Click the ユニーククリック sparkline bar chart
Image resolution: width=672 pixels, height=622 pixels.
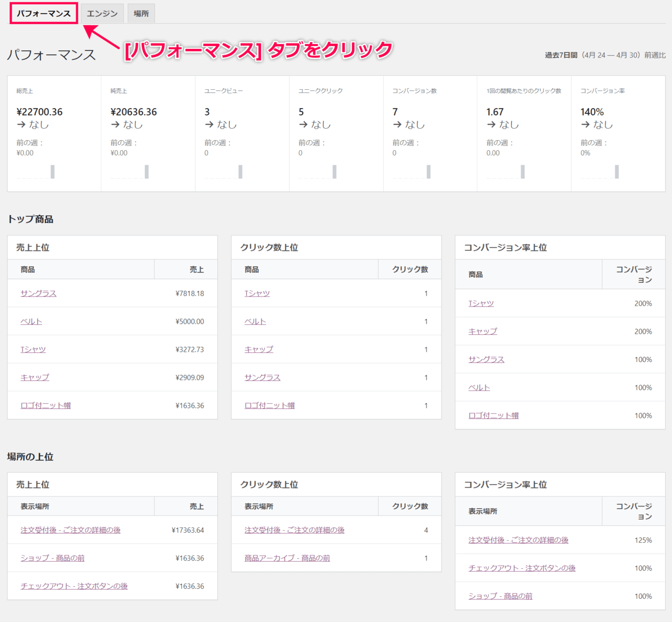coord(318,172)
